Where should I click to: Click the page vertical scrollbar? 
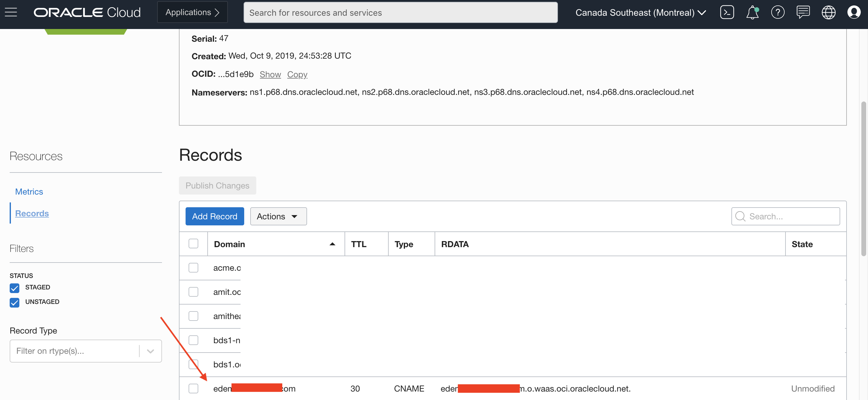(x=863, y=179)
